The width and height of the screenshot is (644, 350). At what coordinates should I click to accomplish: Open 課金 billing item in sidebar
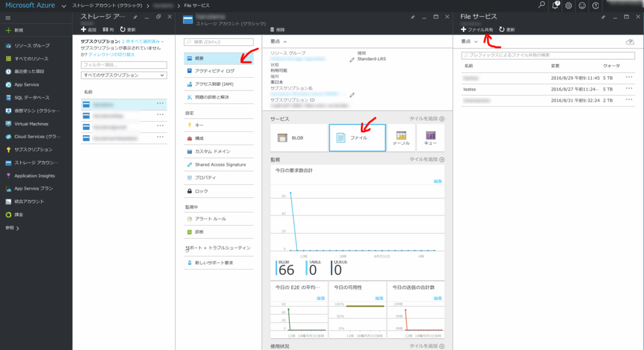[x=18, y=215]
